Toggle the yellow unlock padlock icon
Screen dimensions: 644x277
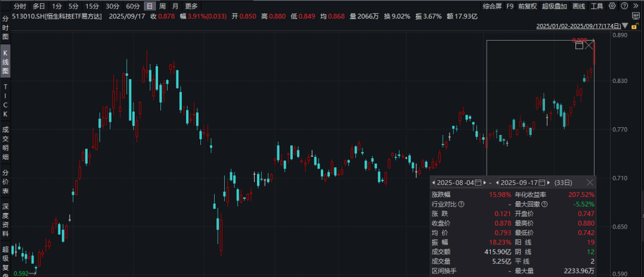coord(635,26)
